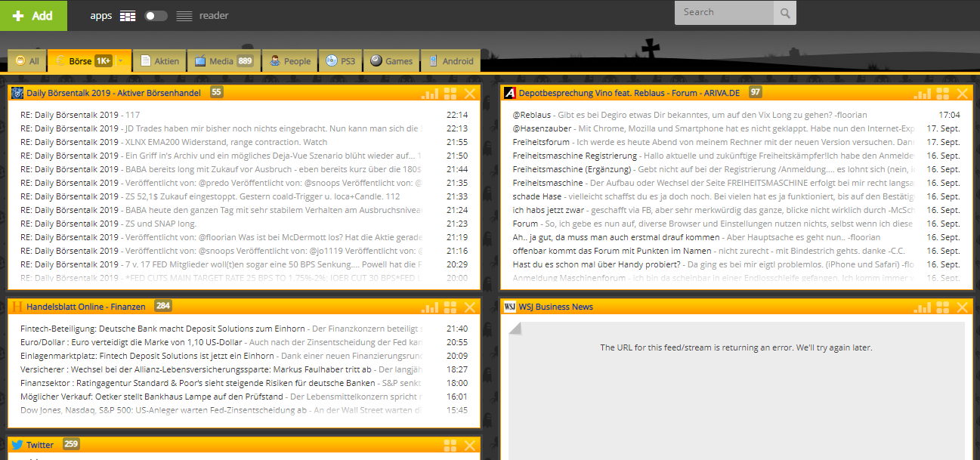The height and width of the screenshot is (460, 980).
Task: Switch to the Media tab
Action: click(224, 61)
